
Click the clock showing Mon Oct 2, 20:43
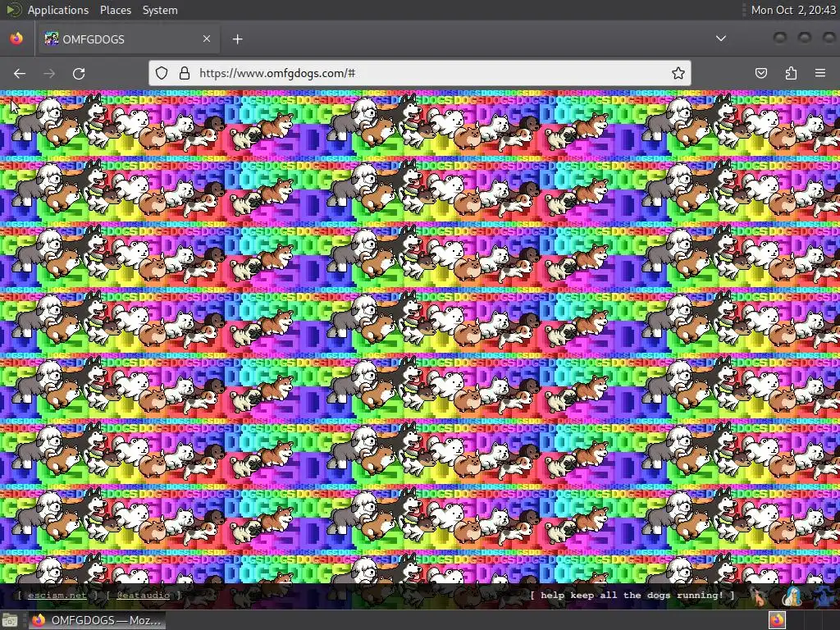[x=793, y=10]
